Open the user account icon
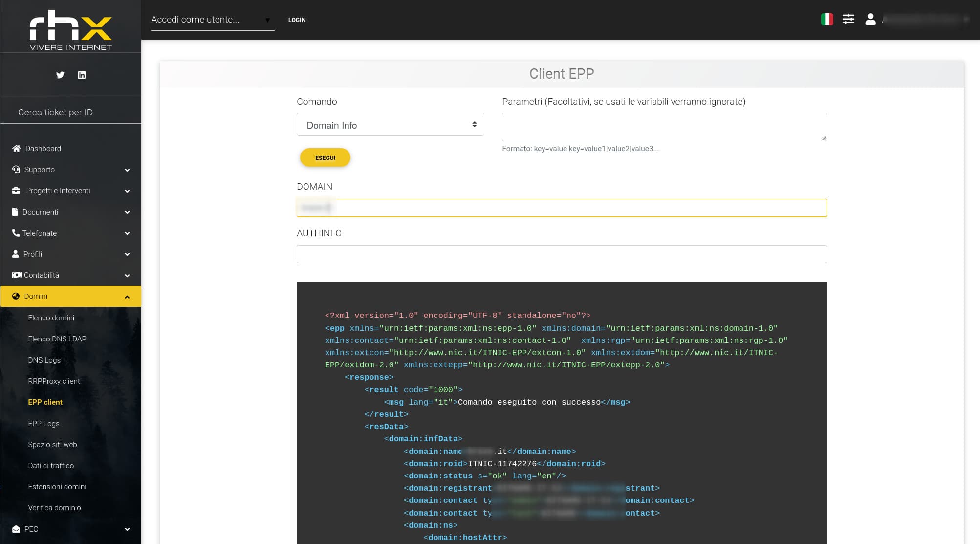Screen dimensions: 980x544 (x=870, y=20)
